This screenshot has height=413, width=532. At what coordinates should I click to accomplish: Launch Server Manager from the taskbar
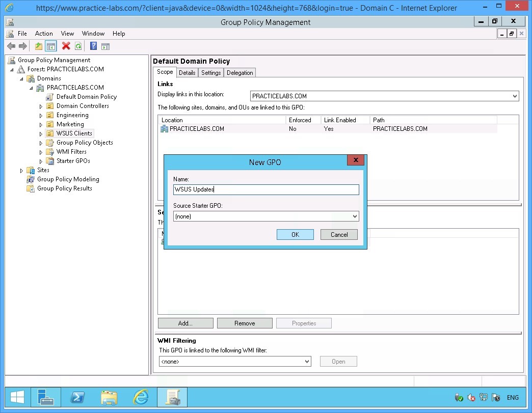coord(46,397)
